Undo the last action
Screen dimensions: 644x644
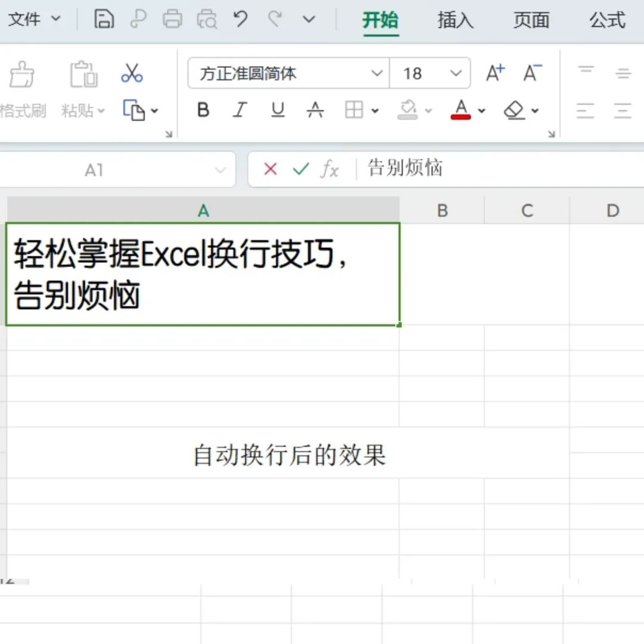(x=240, y=19)
